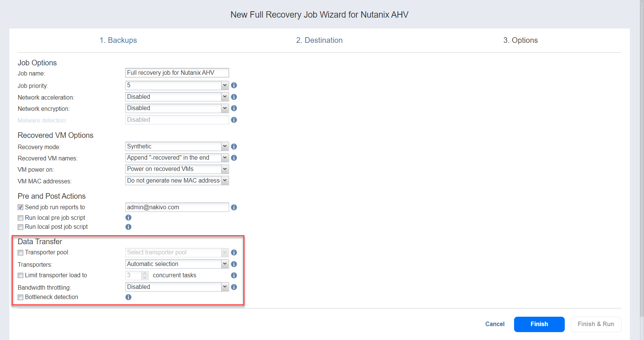644x340 pixels.
Task: Click info icon beside Network acceleration
Action: [234, 97]
